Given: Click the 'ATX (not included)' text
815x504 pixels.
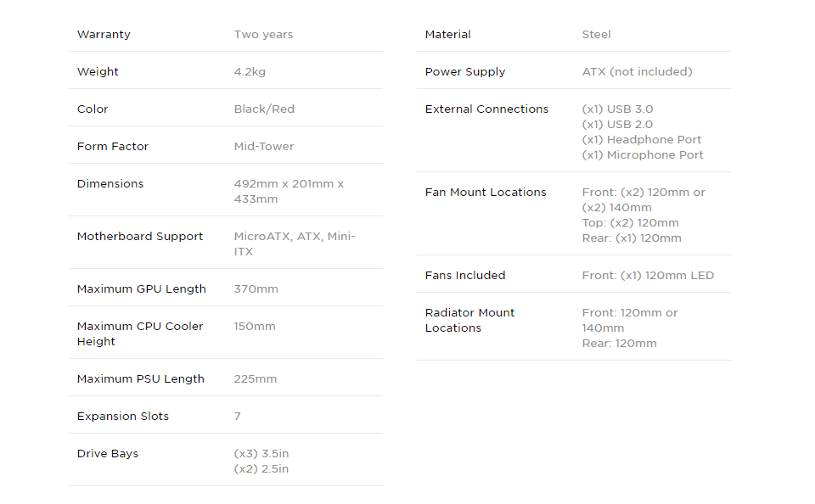Looking at the screenshot, I should tap(638, 72).
